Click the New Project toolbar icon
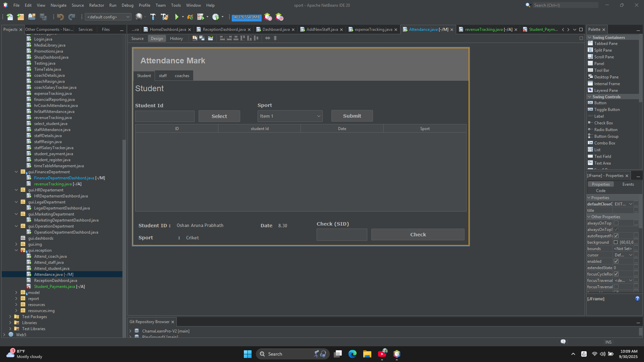This screenshot has height=362, width=644. (21, 17)
